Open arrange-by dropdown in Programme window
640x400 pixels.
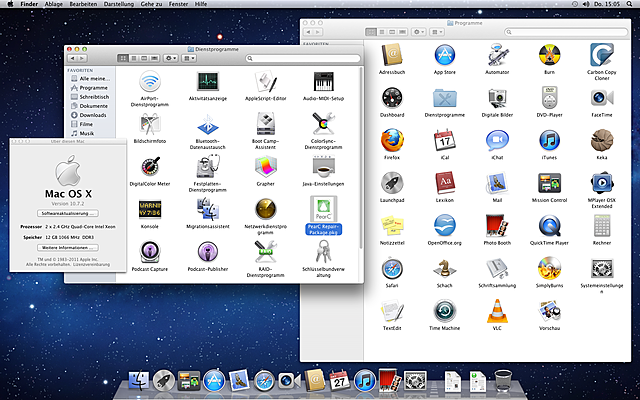pos(437,32)
